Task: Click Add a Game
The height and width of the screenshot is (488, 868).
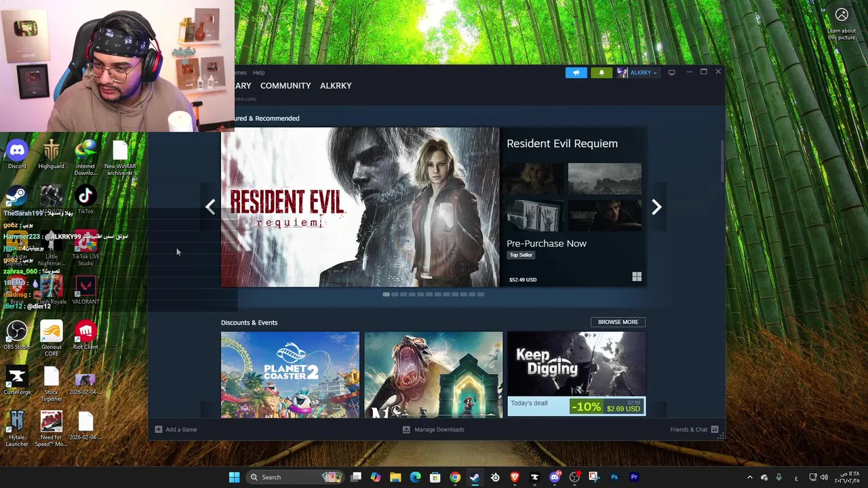Action: click(176, 429)
